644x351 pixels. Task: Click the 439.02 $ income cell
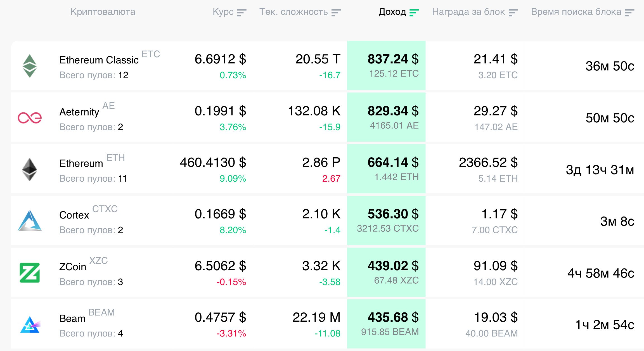pyautogui.click(x=386, y=272)
